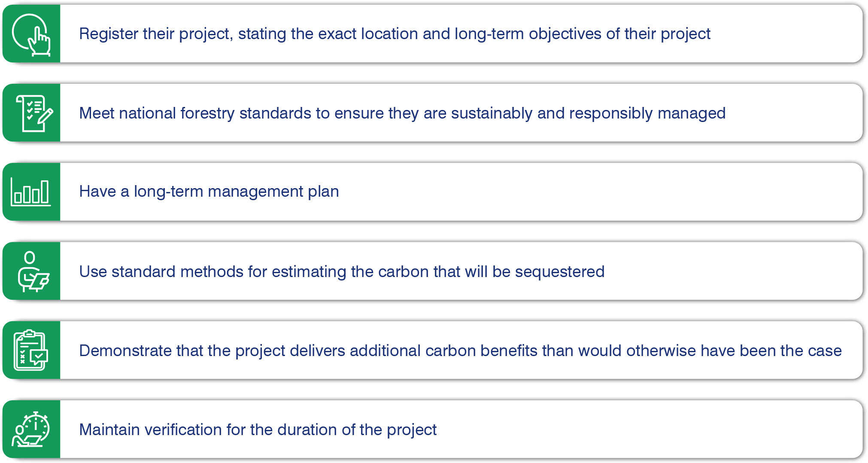Select 'Meet national forestry standards' text line

(x=402, y=113)
